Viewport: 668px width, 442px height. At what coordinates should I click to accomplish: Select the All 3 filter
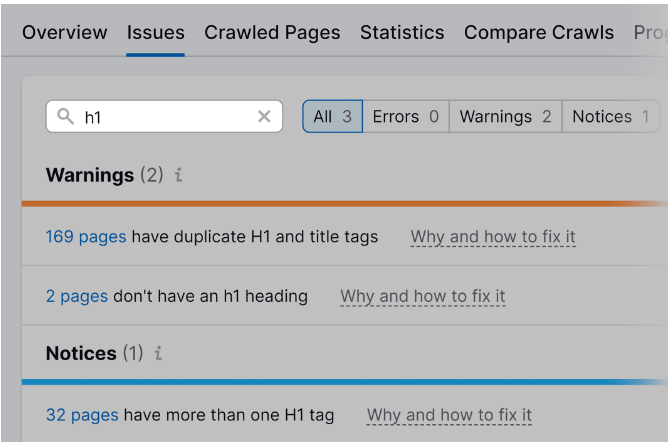(333, 116)
